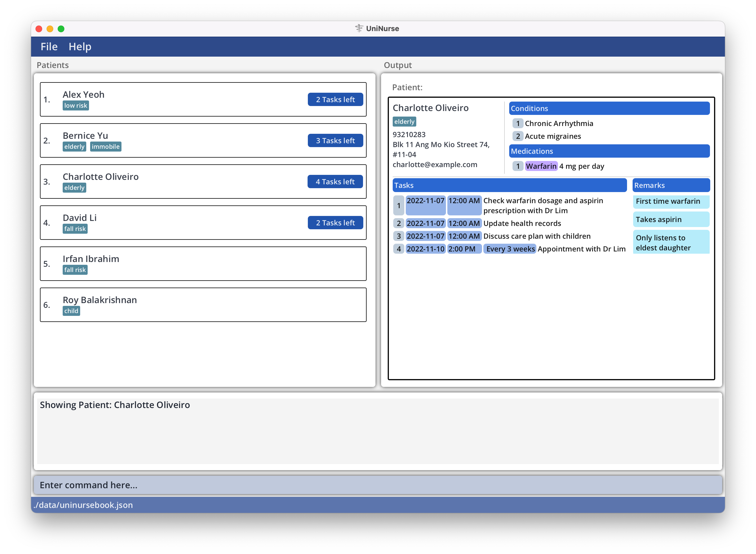This screenshot has height=554, width=756.
Task: Click the Every 3 weeks recurrence tag on task 4
Action: pos(509,248)
